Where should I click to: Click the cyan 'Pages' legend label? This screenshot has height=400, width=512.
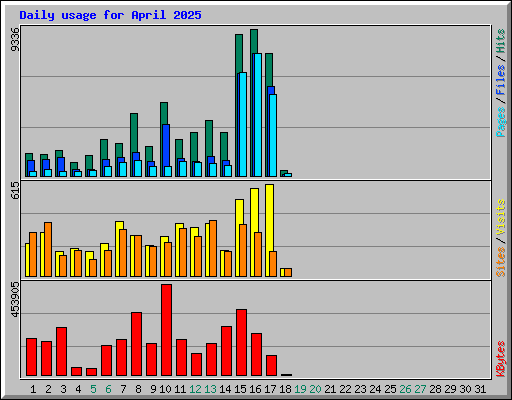tap(501, 122)
